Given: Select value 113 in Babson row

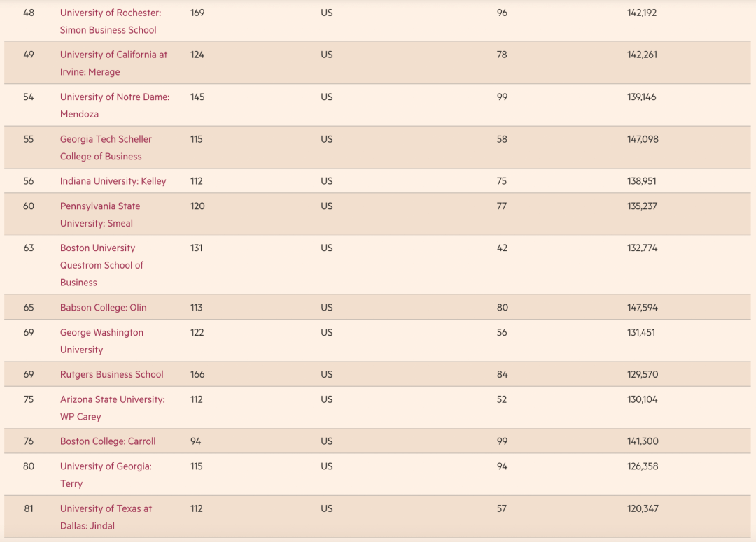Looking at the screenshot, I should (x=196, y=308).
